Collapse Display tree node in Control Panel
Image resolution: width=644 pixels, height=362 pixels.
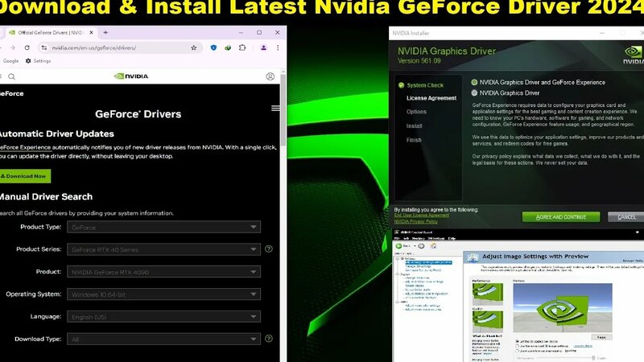coord(397,274)
